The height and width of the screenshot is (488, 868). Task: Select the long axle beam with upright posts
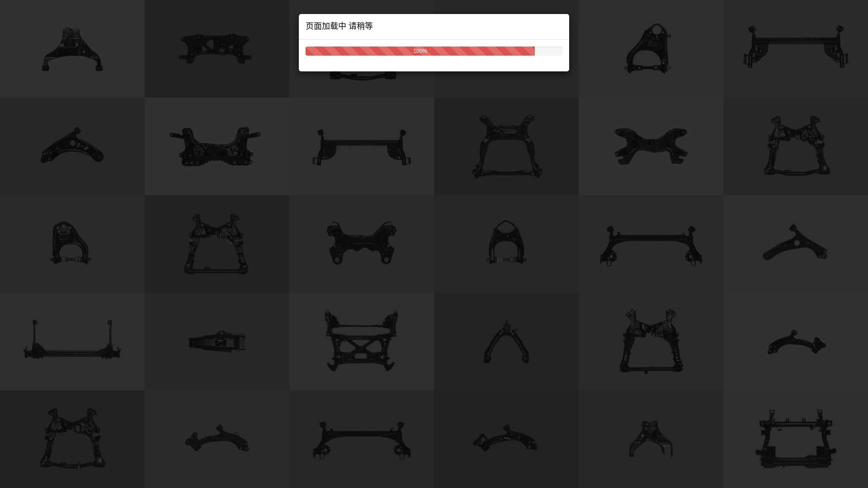(x=72, y=340)
